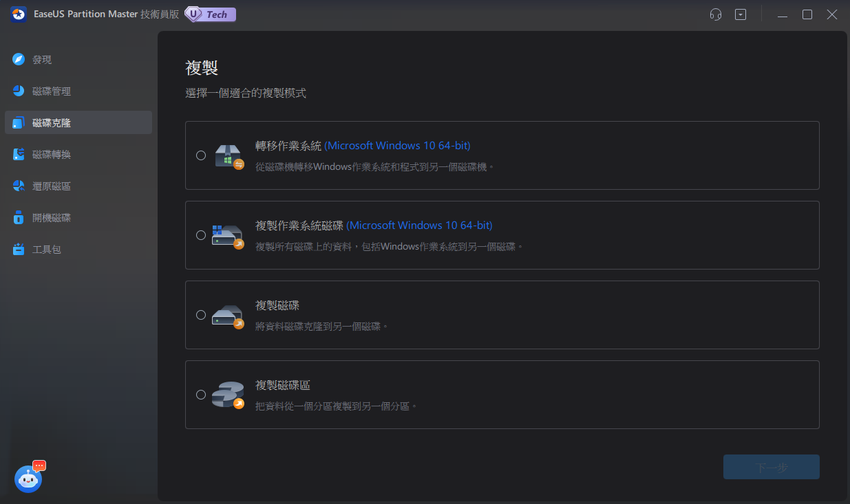Click the 複製磁碟 option title
Image resolution: width=850 pixels, height=504 pixels.
click(277, 305)
